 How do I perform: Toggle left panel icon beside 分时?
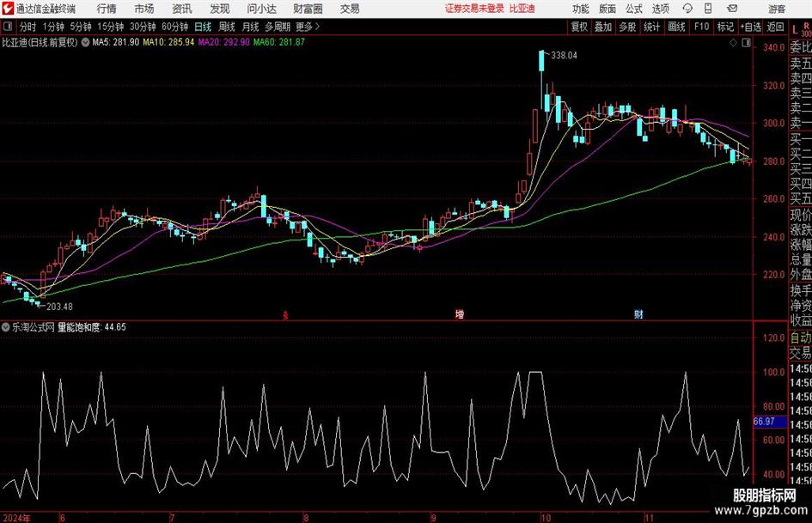[8, 27]
